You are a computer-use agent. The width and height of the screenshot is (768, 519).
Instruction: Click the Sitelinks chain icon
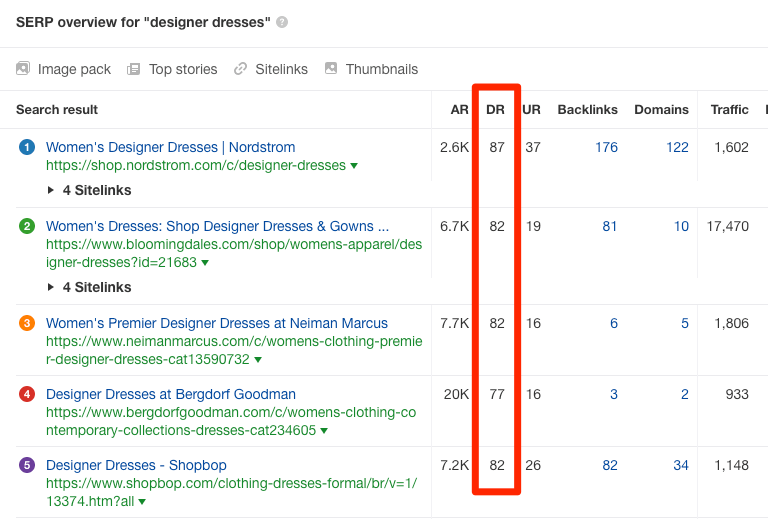(x=240, y=69)
